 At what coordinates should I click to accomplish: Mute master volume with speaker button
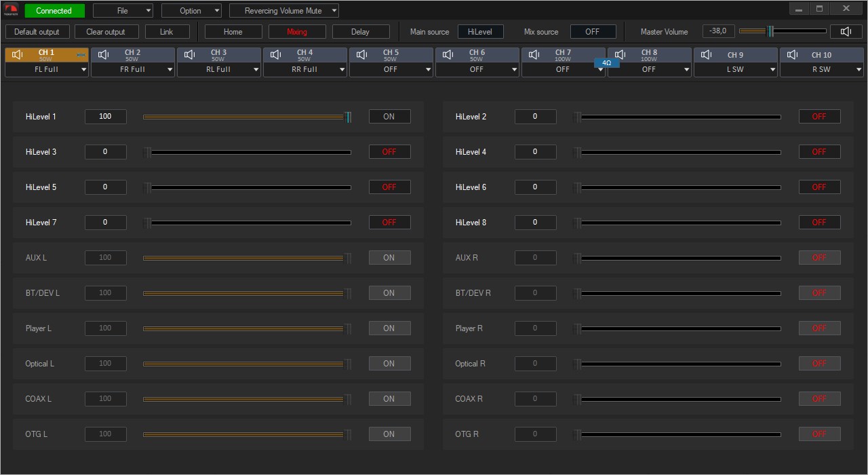[846, 31]
